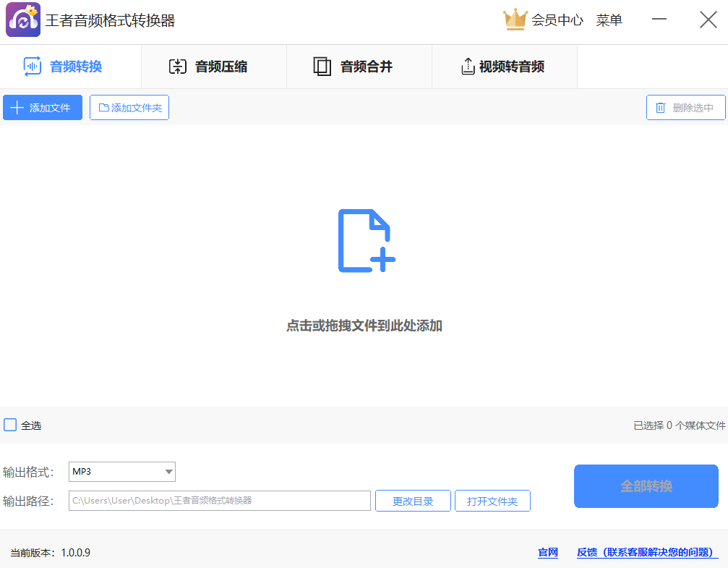Click the folder icon in Add Folder button
This screenshot has height=568, width=728.
click(x=103, y=108)
